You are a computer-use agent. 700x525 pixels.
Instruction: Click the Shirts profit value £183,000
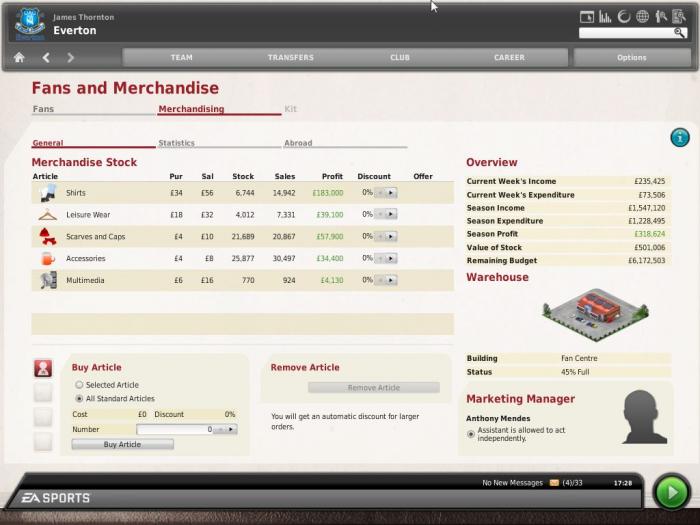click(328, 193)
